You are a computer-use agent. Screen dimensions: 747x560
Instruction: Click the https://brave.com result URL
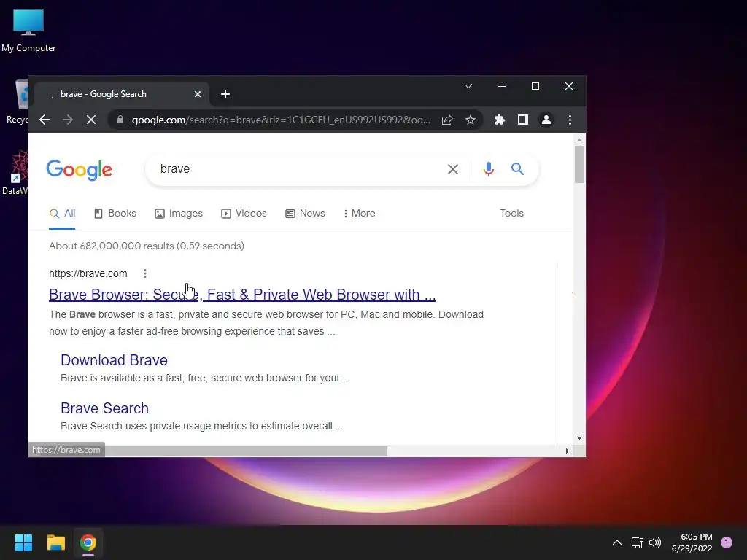tap(88, 273)
